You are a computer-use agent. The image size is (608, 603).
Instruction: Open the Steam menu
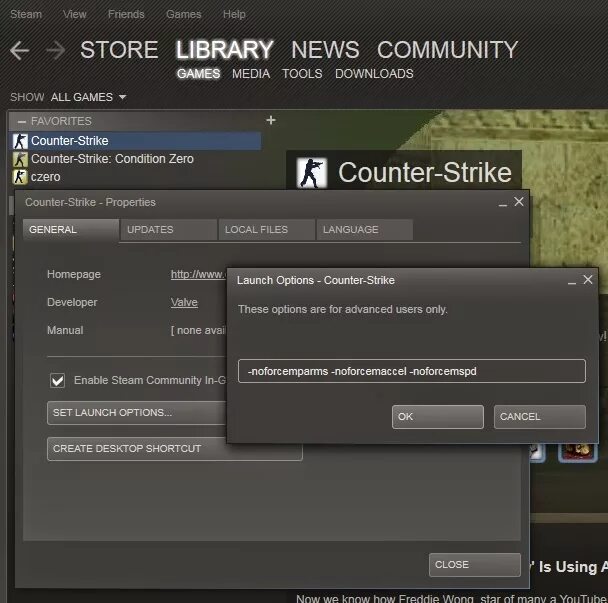tap(26, 14)
